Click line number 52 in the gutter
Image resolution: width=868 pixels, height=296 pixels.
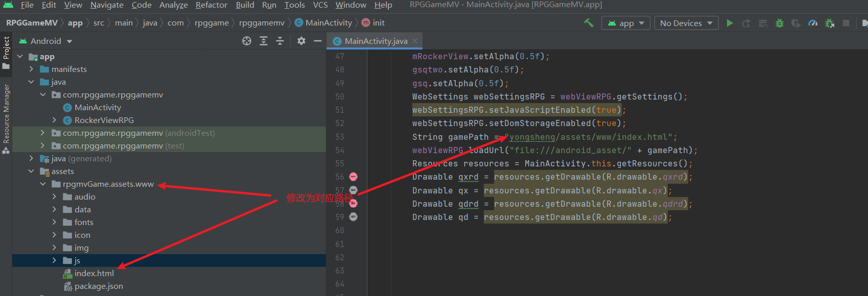[340, 123]
